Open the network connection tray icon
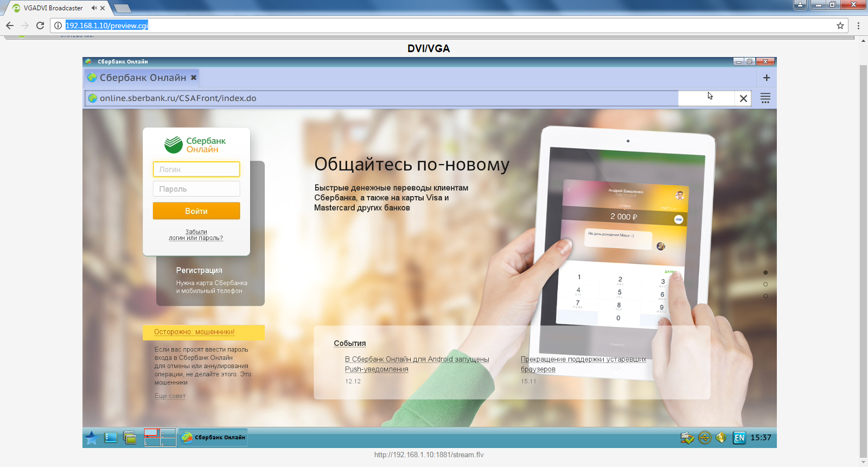The image size is (868, 467). [x=687, y=438]
